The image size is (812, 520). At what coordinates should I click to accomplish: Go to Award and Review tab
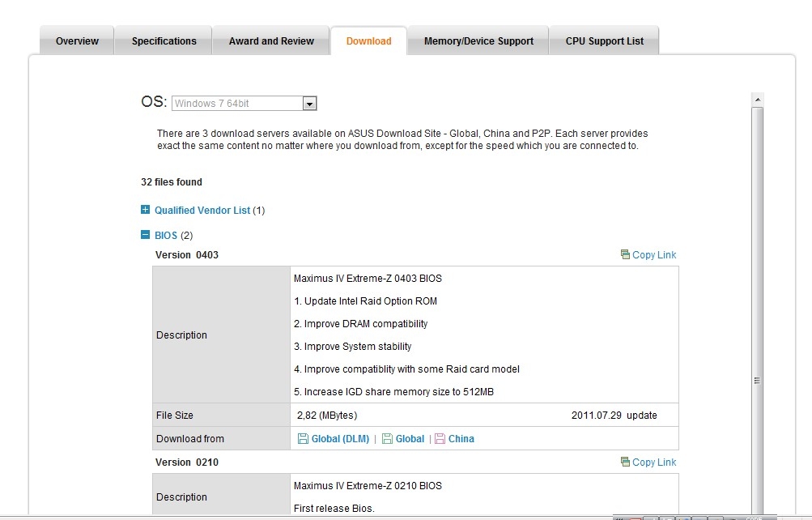[271, 41]
